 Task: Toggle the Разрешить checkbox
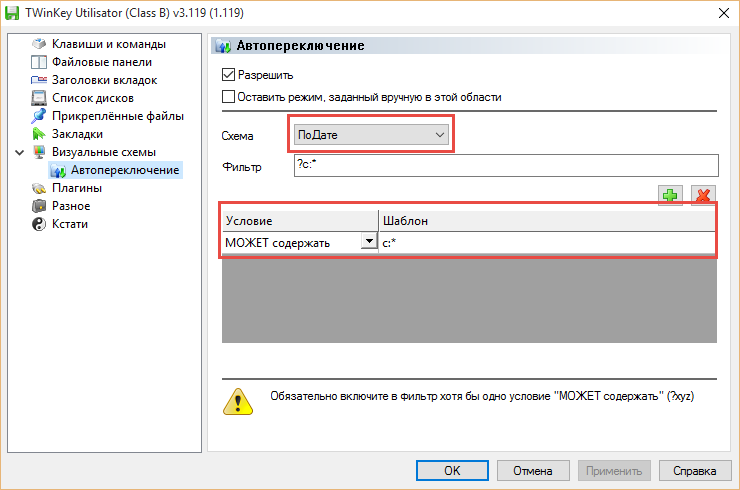click(228, 75)
